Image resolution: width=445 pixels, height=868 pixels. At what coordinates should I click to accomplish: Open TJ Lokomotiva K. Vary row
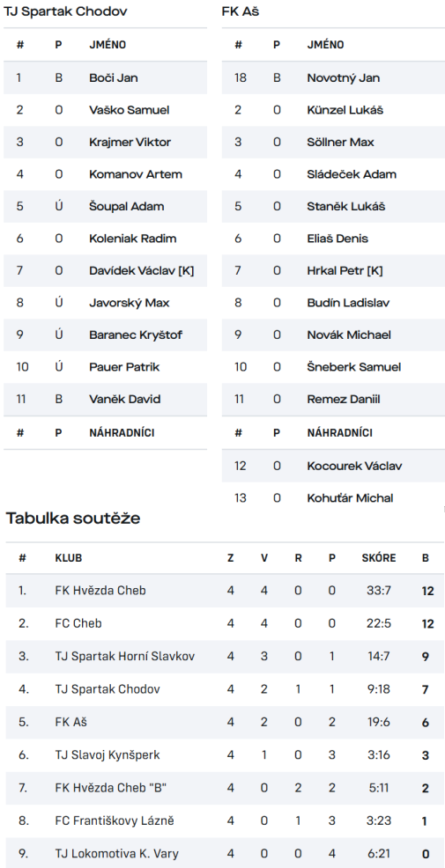[x=225, y=854]
